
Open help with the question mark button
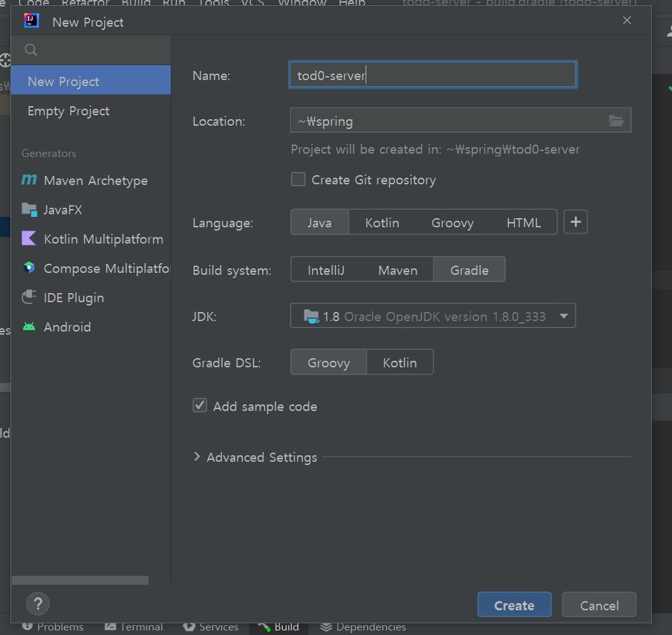pos(38,604)
